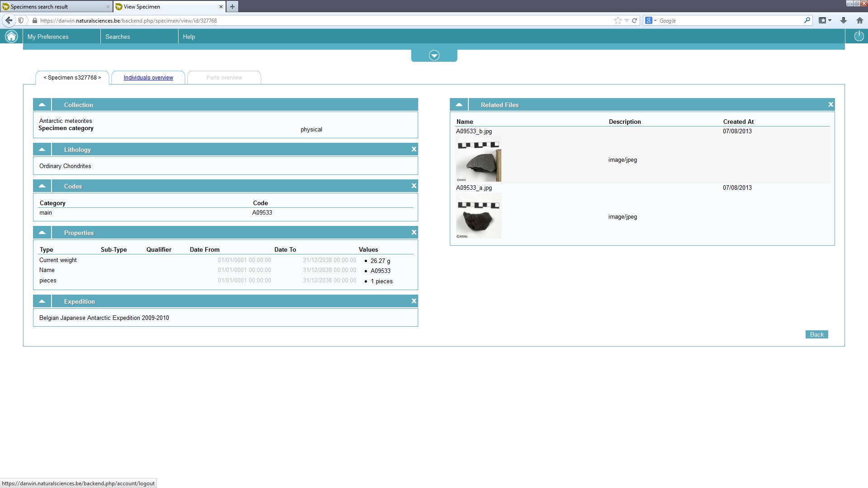The image size is (868, 488).
Task: Open the Individuals overview link
Action: pyautogui.click(x=148, y=78)
